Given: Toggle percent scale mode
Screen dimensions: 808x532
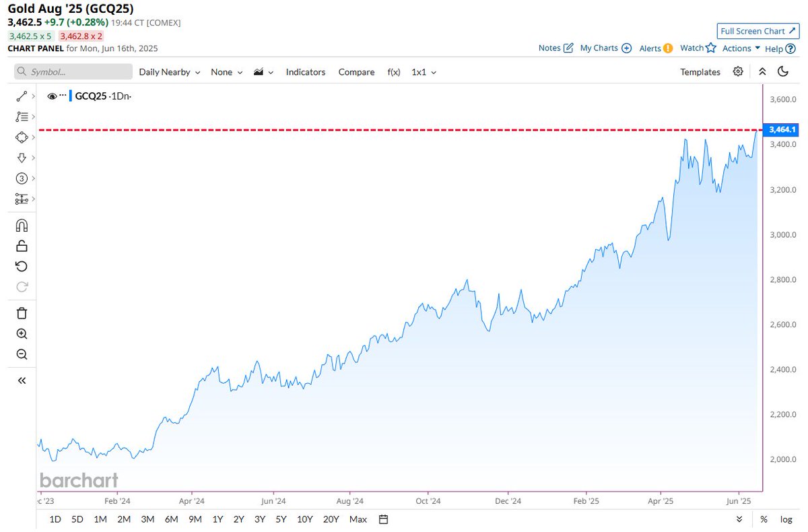Looking at the screenshot, I should tap(764, 519).
